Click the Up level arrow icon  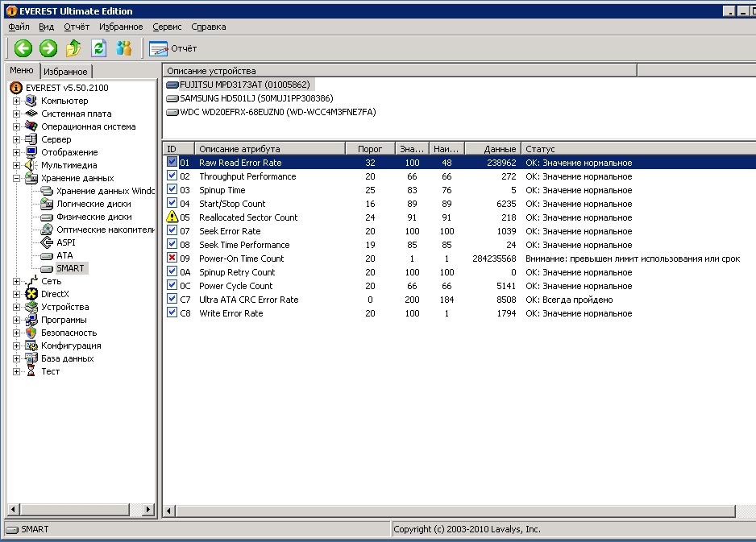tap(73, 48)
